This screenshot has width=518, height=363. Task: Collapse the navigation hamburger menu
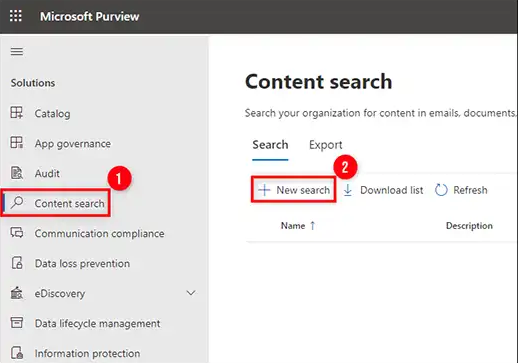(x=17, y=52)
